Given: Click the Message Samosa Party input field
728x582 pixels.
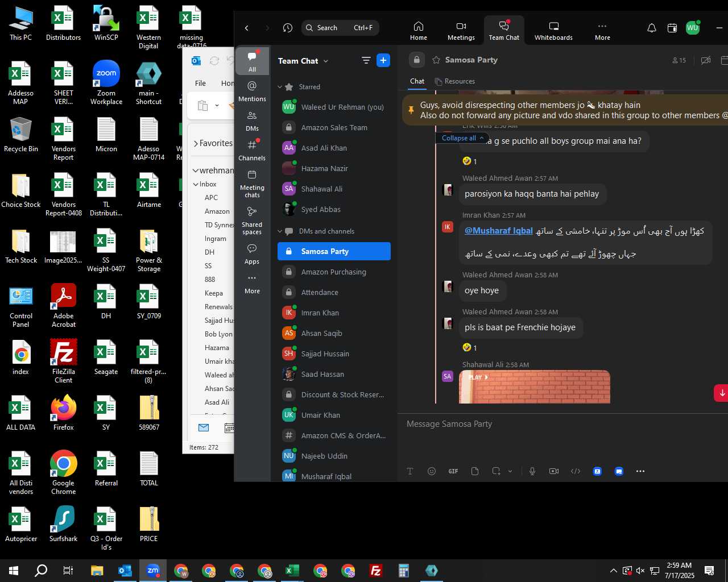Looking at the screenshot, I should tap(563, 424).
